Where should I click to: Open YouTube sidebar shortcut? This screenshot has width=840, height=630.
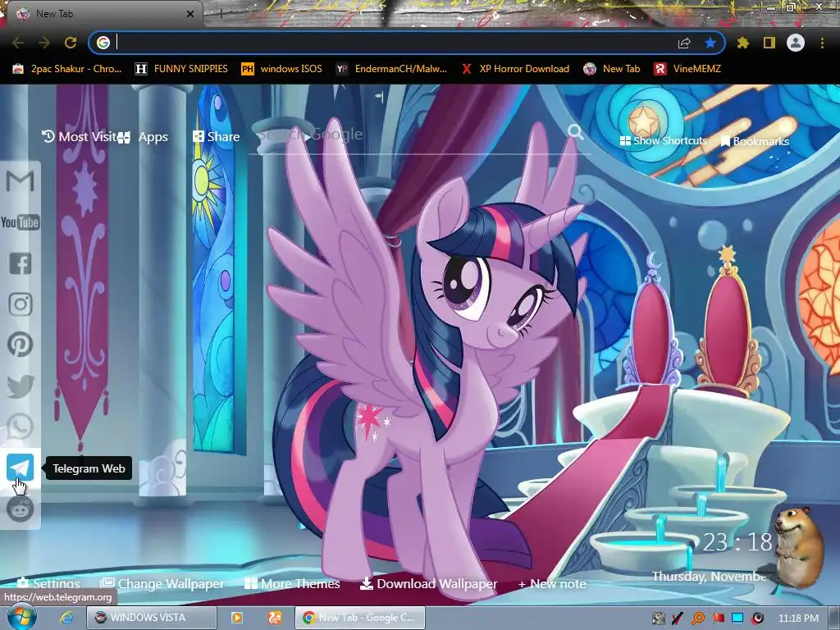[x=21, y=222]
